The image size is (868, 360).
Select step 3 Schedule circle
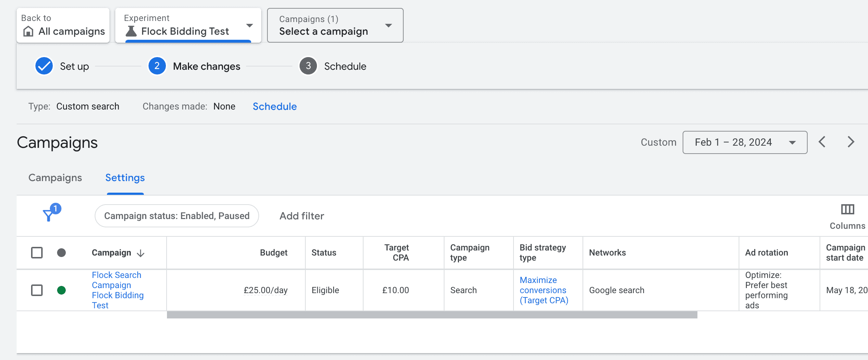pos(308,66)
